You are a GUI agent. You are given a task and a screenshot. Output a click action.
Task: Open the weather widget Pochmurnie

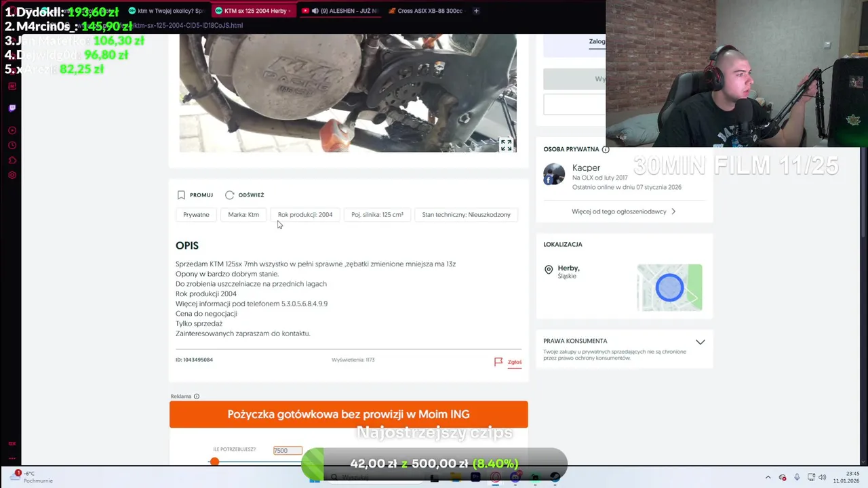click(33, 477)
